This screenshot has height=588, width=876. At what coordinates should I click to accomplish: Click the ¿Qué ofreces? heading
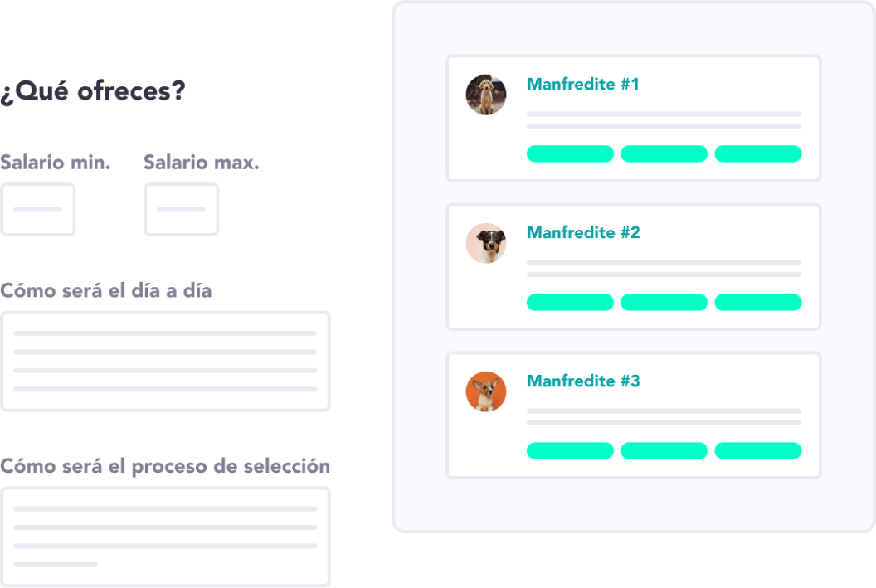click(93, 91)
